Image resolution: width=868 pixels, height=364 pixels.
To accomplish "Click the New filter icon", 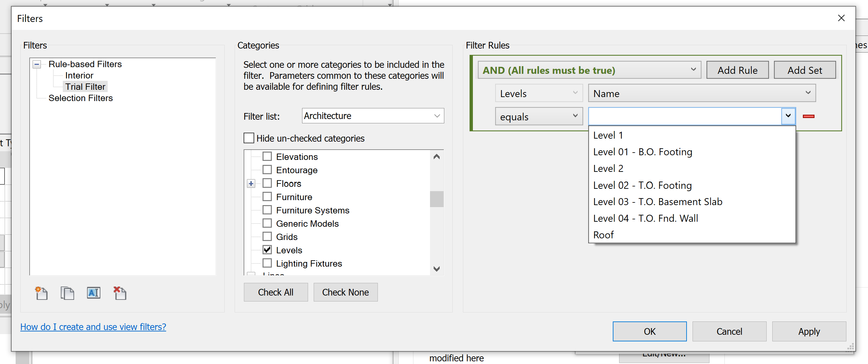I will pyautogui.click(x=42, y=293).
